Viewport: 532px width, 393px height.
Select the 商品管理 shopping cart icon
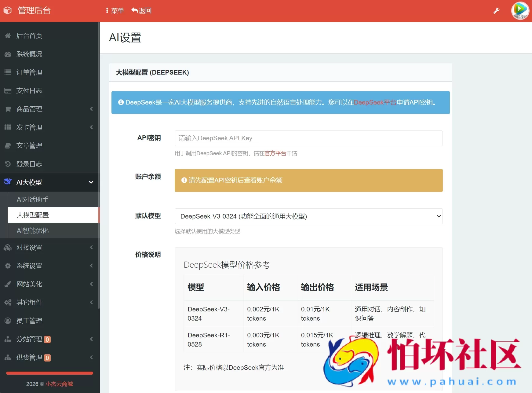click(x=8, y=109)
